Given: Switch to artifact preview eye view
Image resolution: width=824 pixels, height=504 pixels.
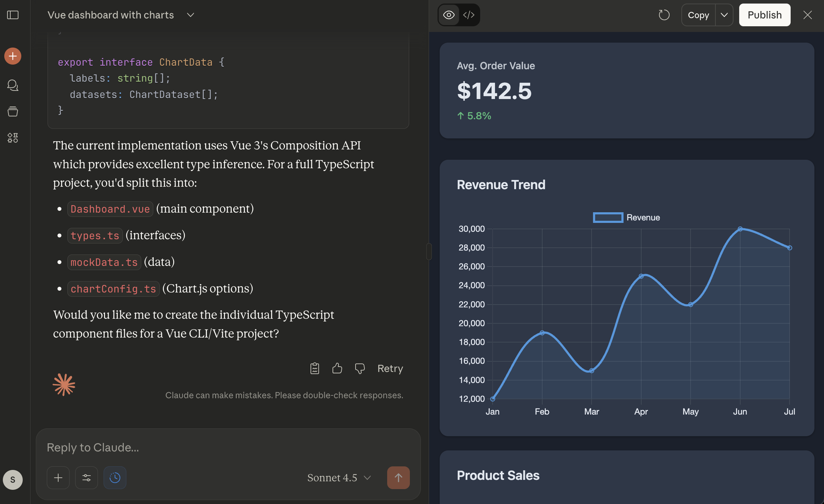Looking at the screenshot, I should [449, 15].
